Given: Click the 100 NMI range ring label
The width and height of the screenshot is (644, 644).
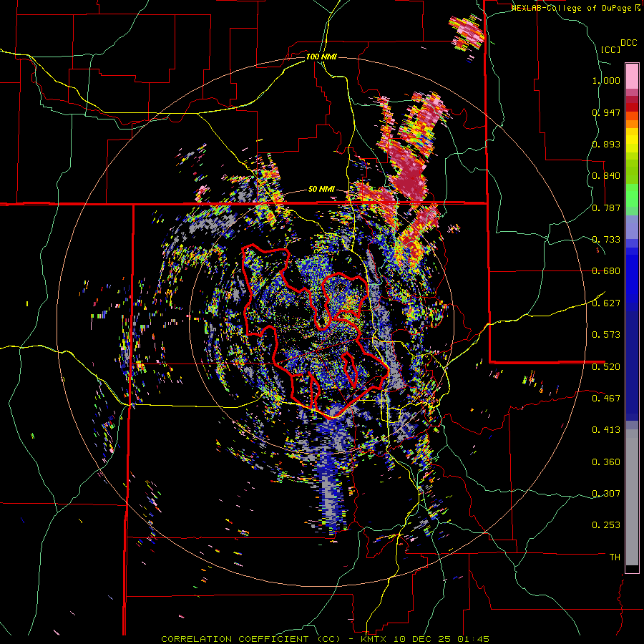Looking at the screenshot, I should pyautogui.click(x=321, y=57).
